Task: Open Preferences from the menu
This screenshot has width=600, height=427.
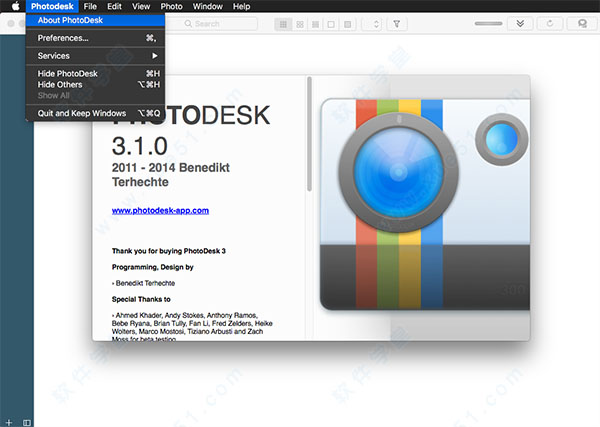Action: (96, 38)
